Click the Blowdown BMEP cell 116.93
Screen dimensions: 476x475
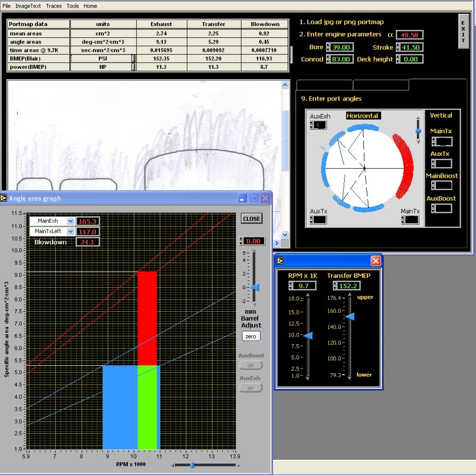pyautogui.click(x=265, y=59)
